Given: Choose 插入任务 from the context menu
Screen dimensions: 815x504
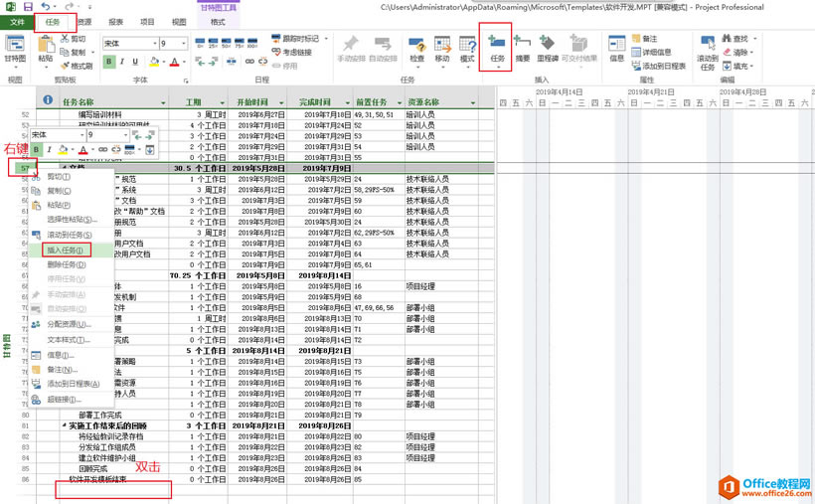Looking at the screenshot, I should click(66, 251).
